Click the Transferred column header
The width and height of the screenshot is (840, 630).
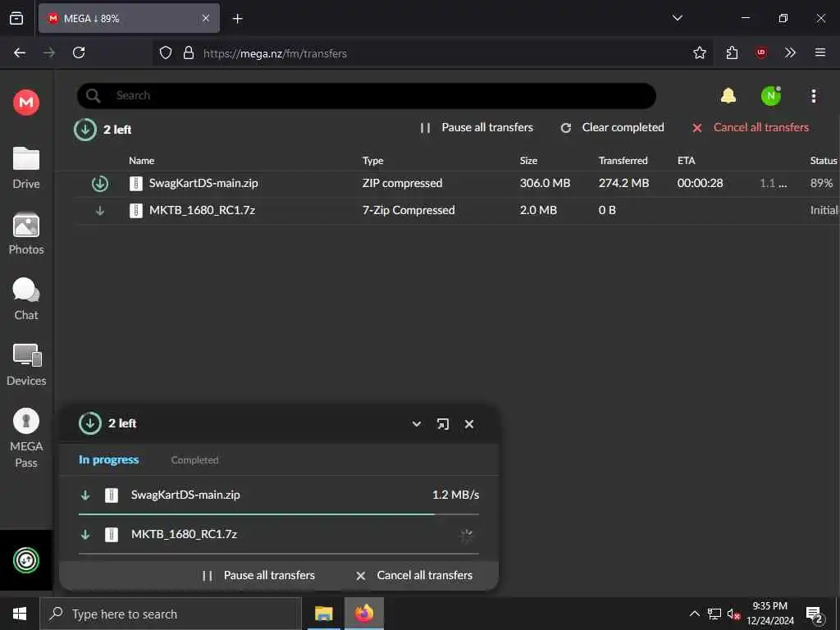[623, 160]
